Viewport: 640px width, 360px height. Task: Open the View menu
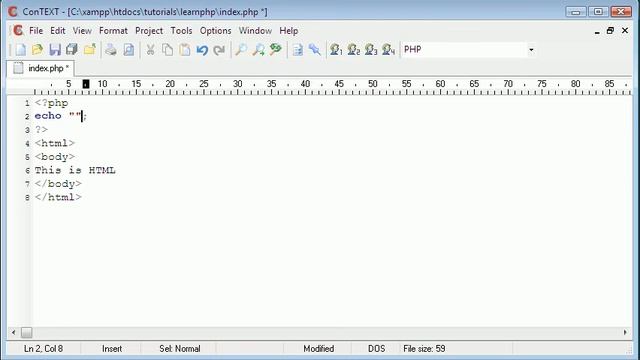click(82, 31)
